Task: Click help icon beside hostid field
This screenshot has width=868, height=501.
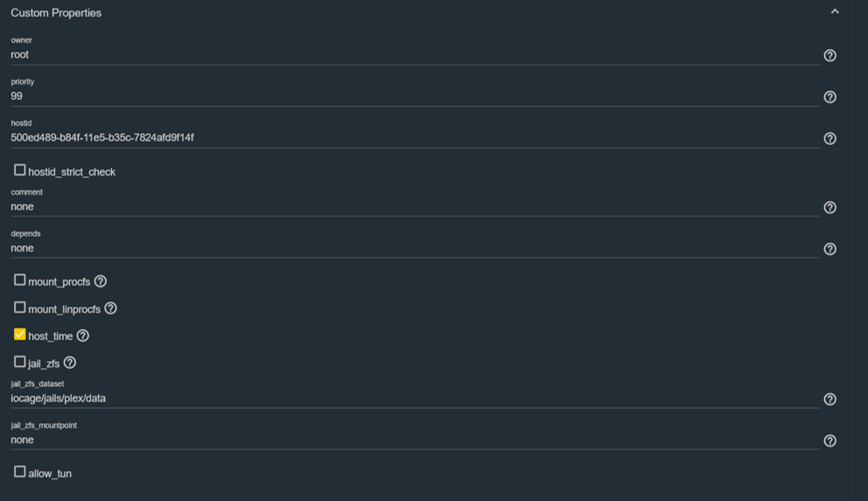Action: [829, 138]
